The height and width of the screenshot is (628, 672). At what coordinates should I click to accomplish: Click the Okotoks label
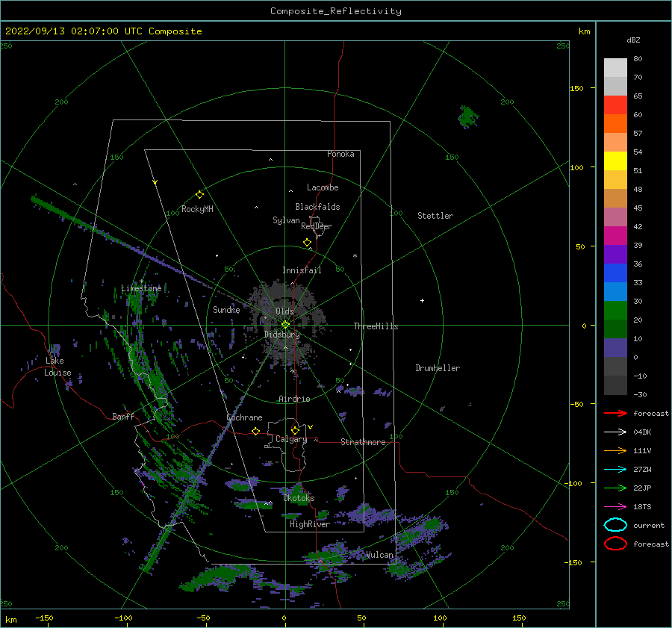[x=299, y=498]
